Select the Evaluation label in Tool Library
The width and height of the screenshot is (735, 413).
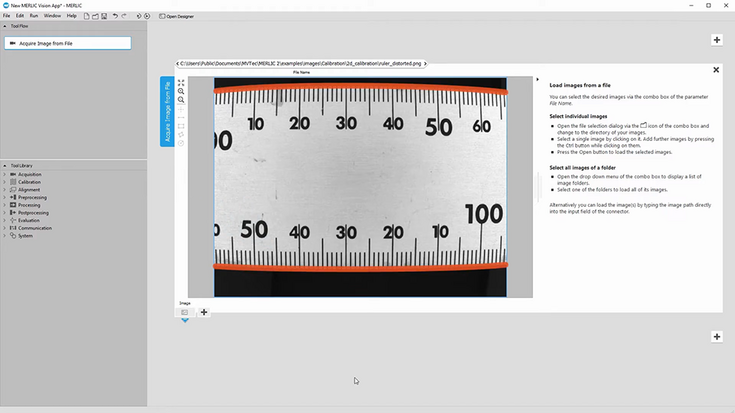click(29, 220)
